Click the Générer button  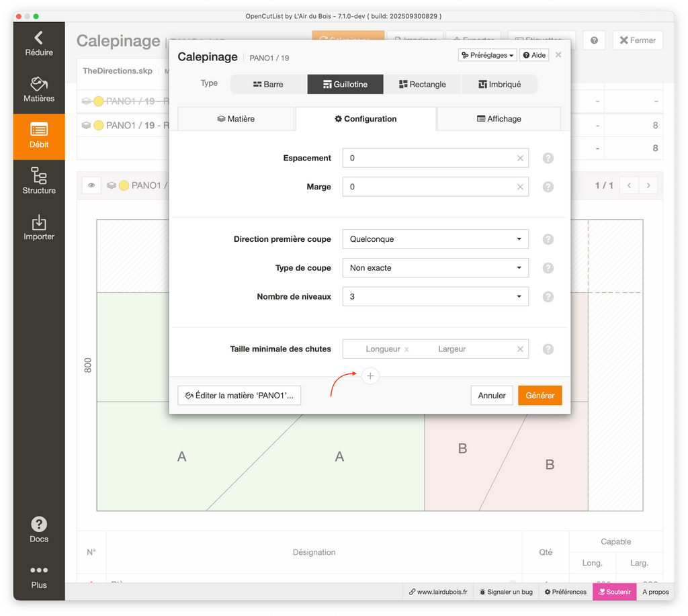(x=540, y=396)
